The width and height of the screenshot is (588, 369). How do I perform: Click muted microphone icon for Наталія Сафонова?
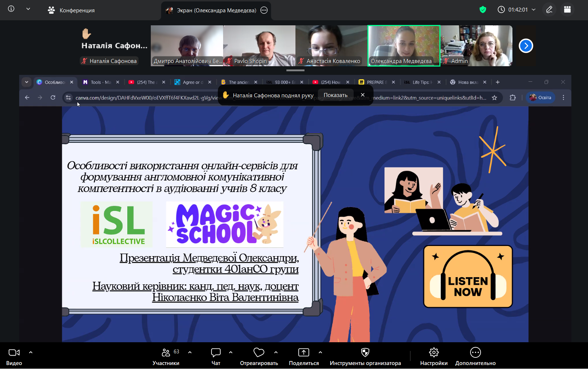pos(84,61)
